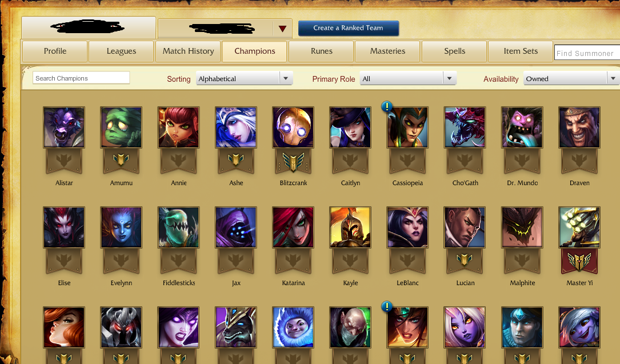Select the Katarina champion portrait

(x=293, y=227)
